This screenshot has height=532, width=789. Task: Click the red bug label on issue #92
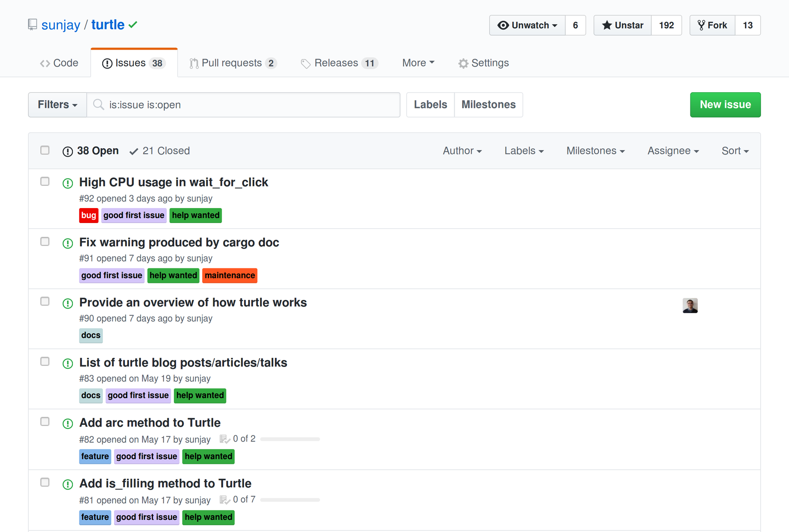pyautogui.click(x=88, y=215)
